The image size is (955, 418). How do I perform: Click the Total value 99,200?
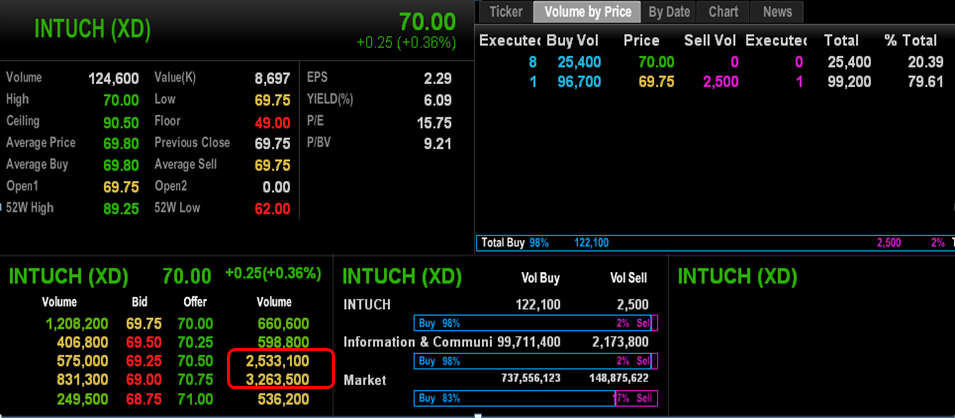[x=850, y=82]
